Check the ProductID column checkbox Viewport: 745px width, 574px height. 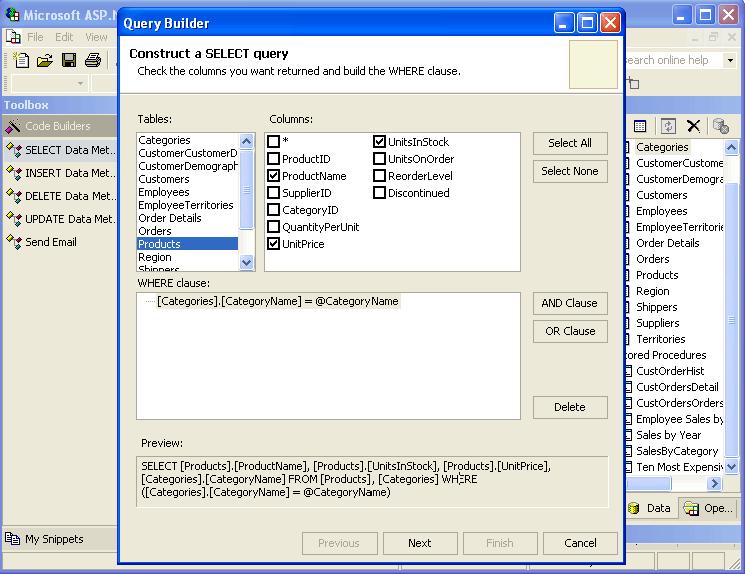[273, 158]
